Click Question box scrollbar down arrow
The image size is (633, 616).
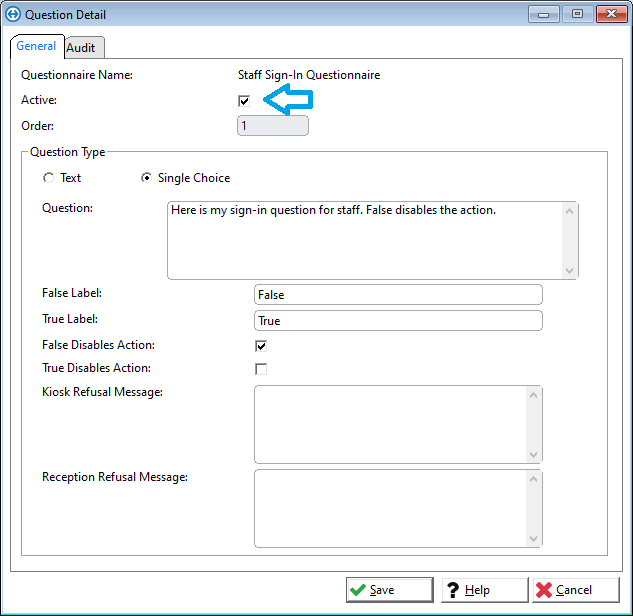click(x=570, y=270)
